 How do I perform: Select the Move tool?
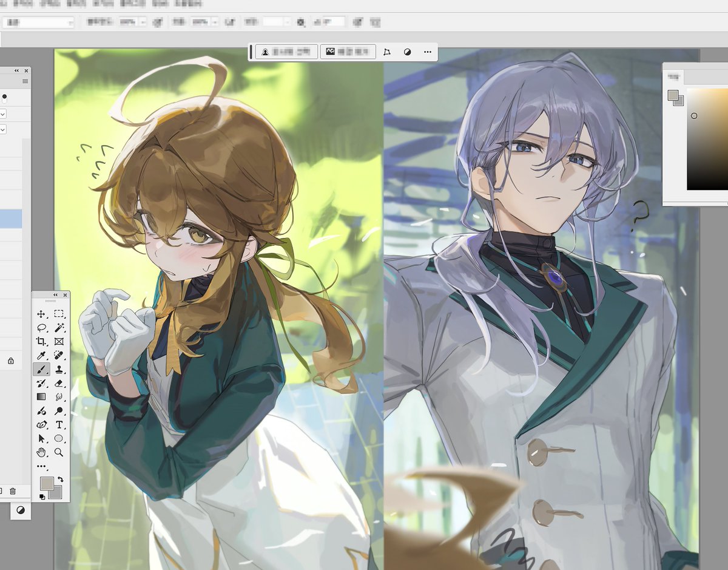point(41,314)
